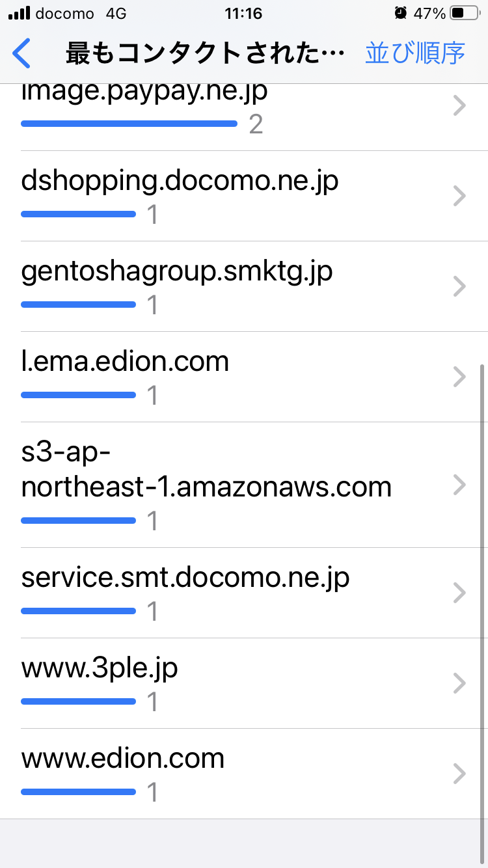Viewport: 488px width, 868px height.
Task: Show details chevron for service.smt.docomo.ne.jp
Action: pos(459,593)
